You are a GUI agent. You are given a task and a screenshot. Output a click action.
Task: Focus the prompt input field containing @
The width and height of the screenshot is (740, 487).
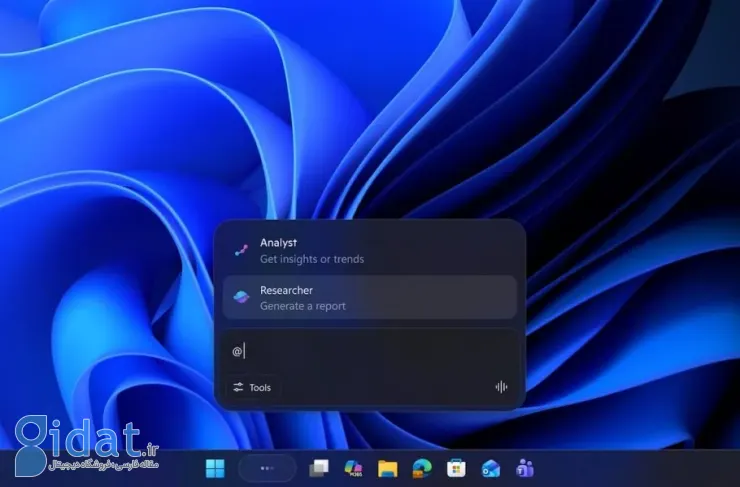(369, 351)
